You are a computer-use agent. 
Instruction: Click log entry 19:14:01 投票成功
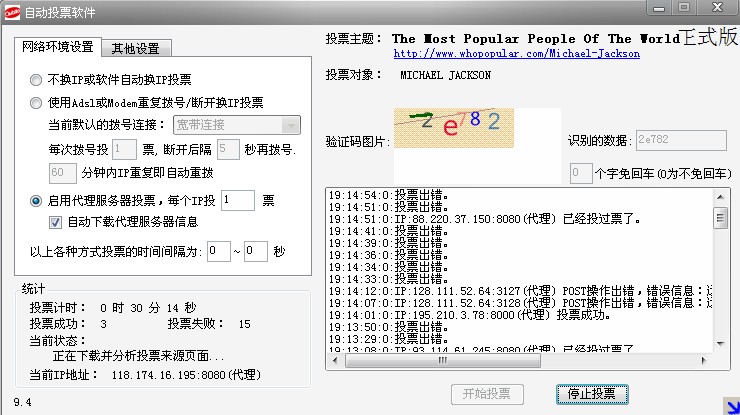[x=470, y=315]
